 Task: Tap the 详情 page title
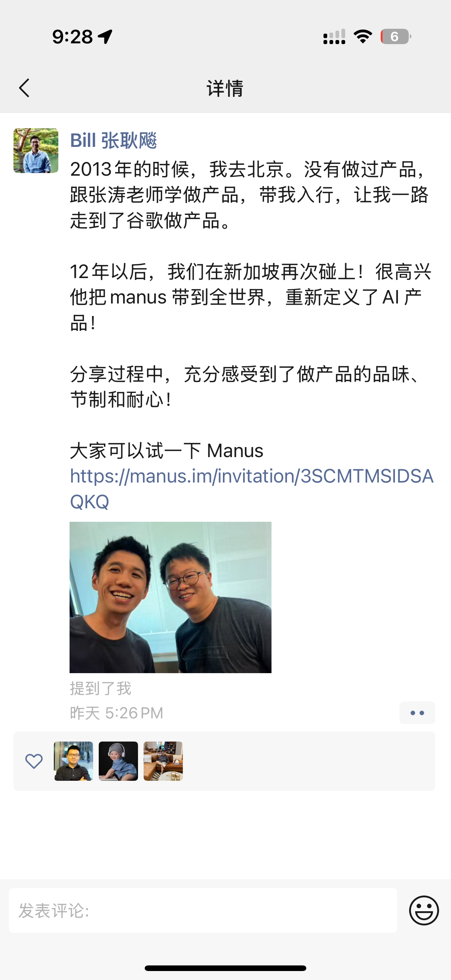point(225,88)
